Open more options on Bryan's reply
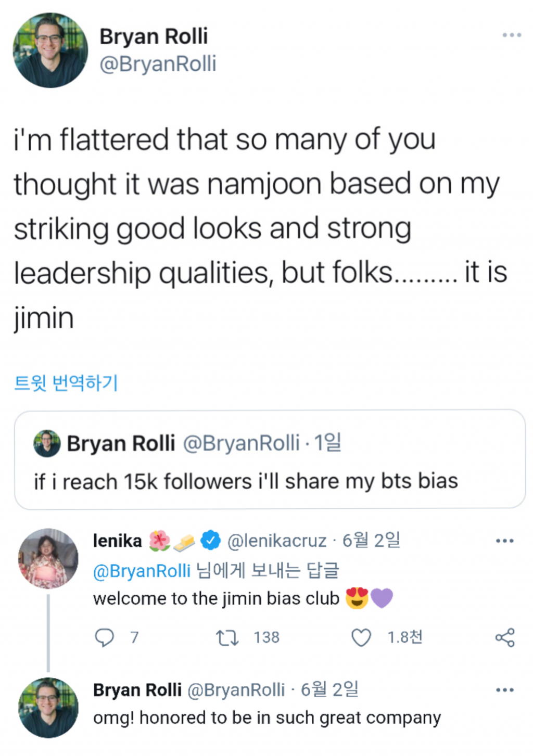 [504, 690]
